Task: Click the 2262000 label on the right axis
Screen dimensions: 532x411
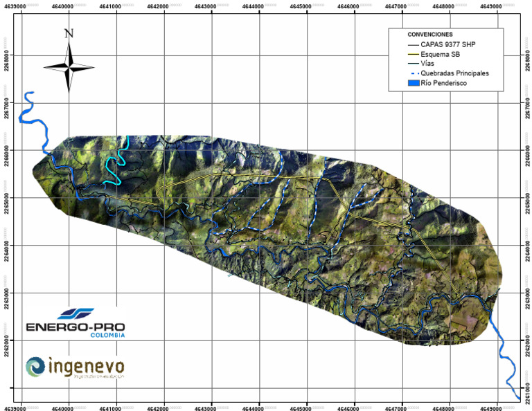Action: [527, 346]
